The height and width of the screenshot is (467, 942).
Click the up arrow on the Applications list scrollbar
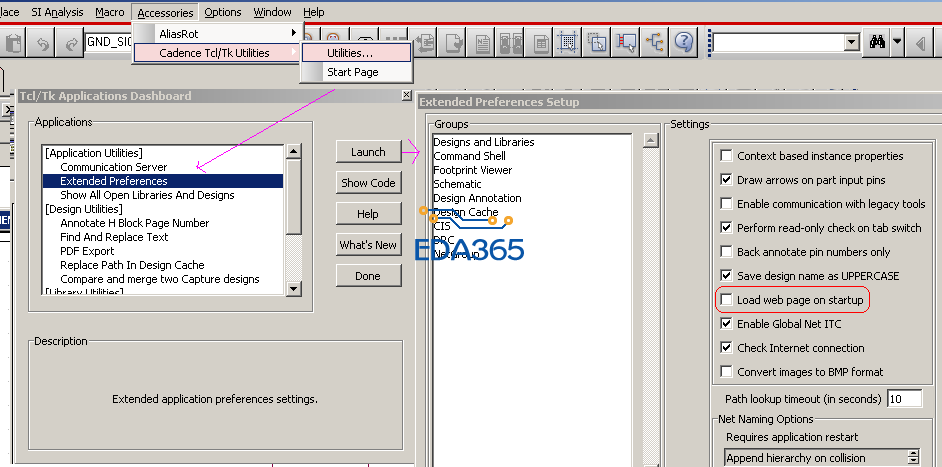293,151
